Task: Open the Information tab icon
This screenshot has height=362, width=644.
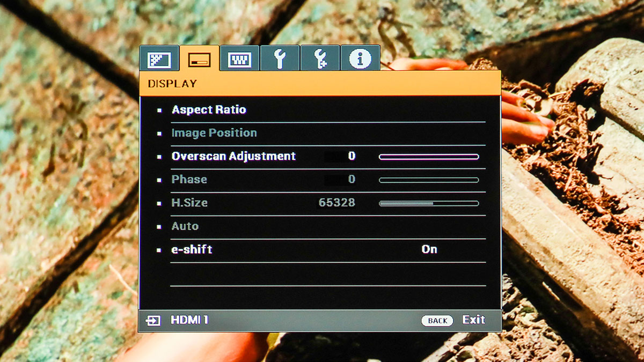Action: tap(360, 58)
